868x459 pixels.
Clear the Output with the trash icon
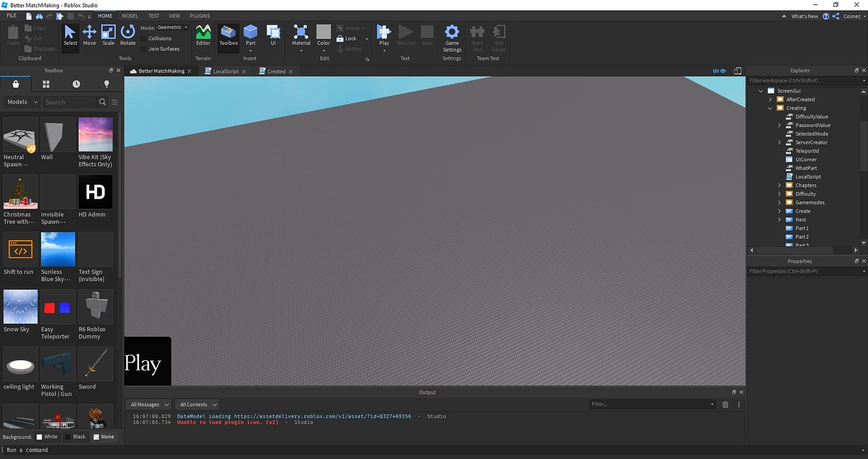725,404
